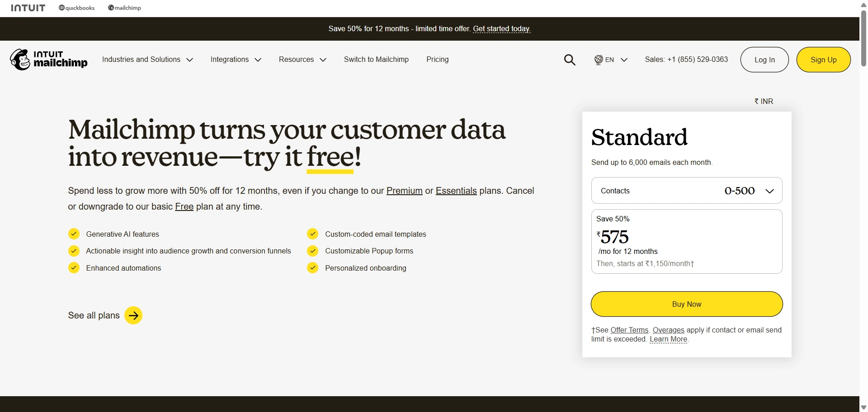Click the Generative AI features text

(123, 234)
